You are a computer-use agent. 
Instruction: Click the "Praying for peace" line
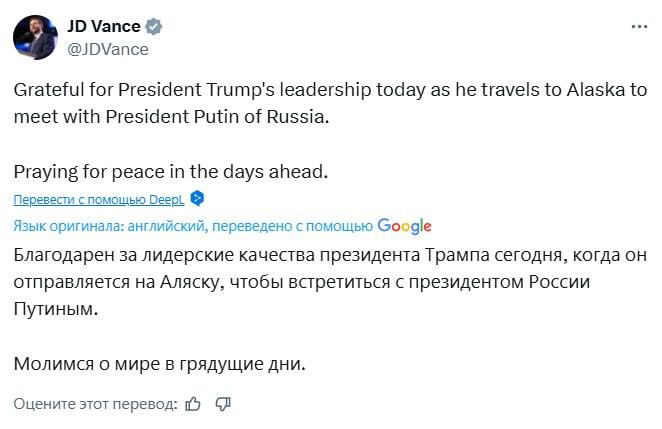click(x=171, y=171)
